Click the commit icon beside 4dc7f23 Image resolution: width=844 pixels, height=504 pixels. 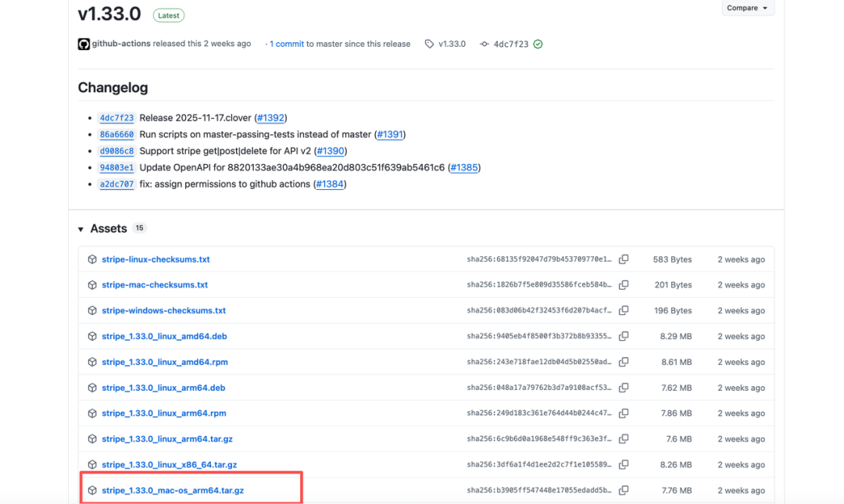(x=485, y=45)
